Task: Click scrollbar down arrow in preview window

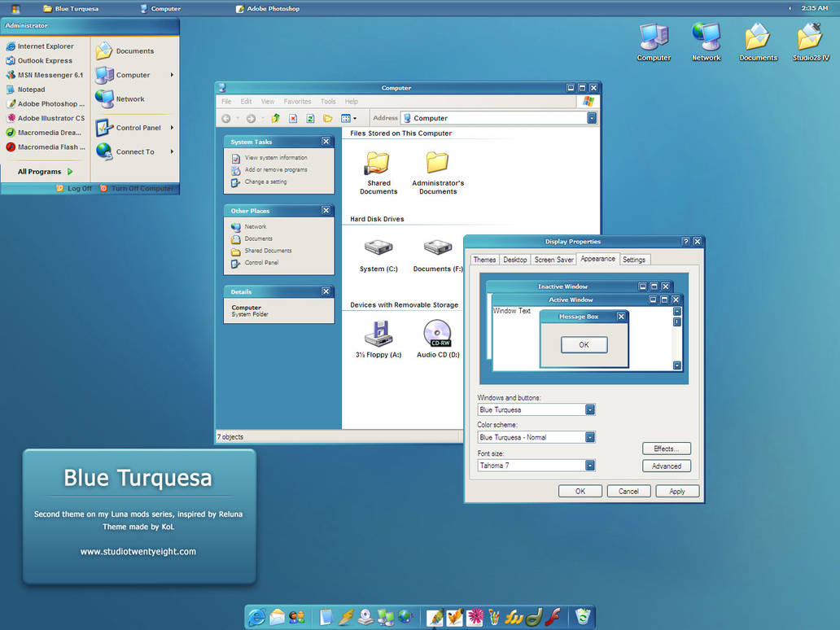Action: (677, 365)
